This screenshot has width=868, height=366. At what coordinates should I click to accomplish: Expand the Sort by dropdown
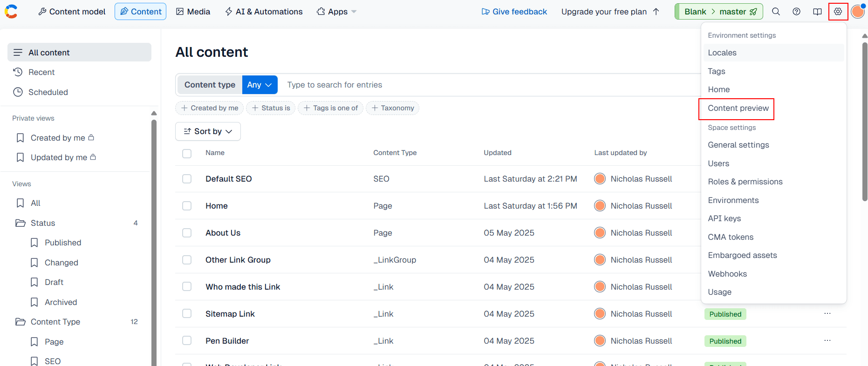pos(208,131)
